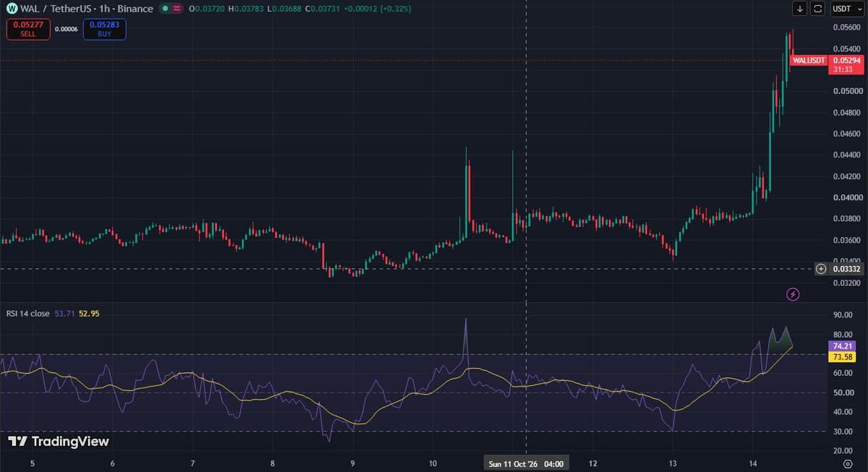Click date 9 on the time axis
868x472 pixels.
(x=352, y=463)
